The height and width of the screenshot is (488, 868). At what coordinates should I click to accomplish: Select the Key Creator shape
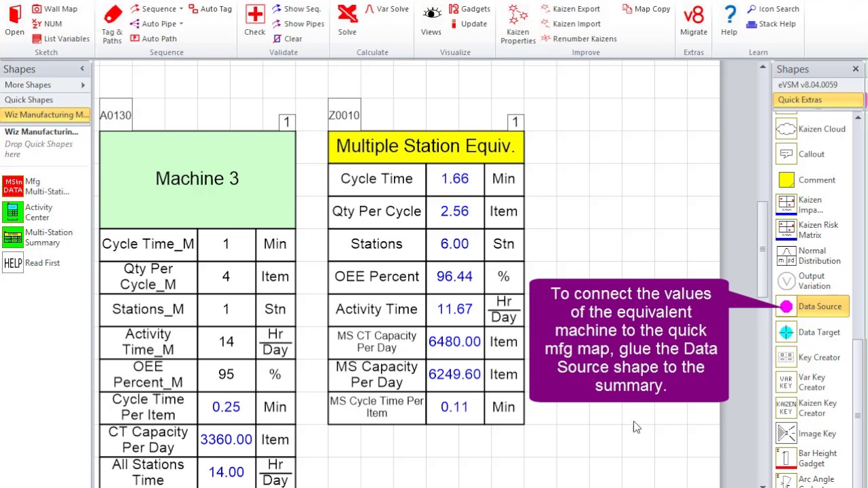(808, 357)
